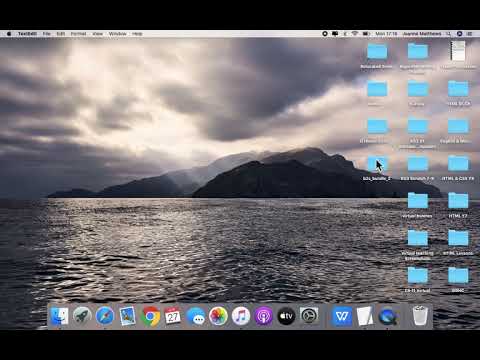Open Photos colorful flower icon in Dock
480x360 pixels.
(218, 316)
